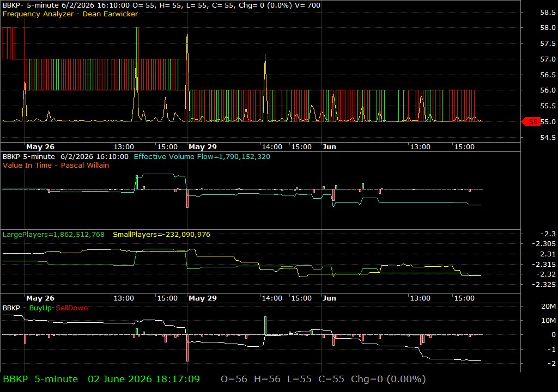Click the red 55 price marker
558x392 pixels.
[x=531, y=121]
